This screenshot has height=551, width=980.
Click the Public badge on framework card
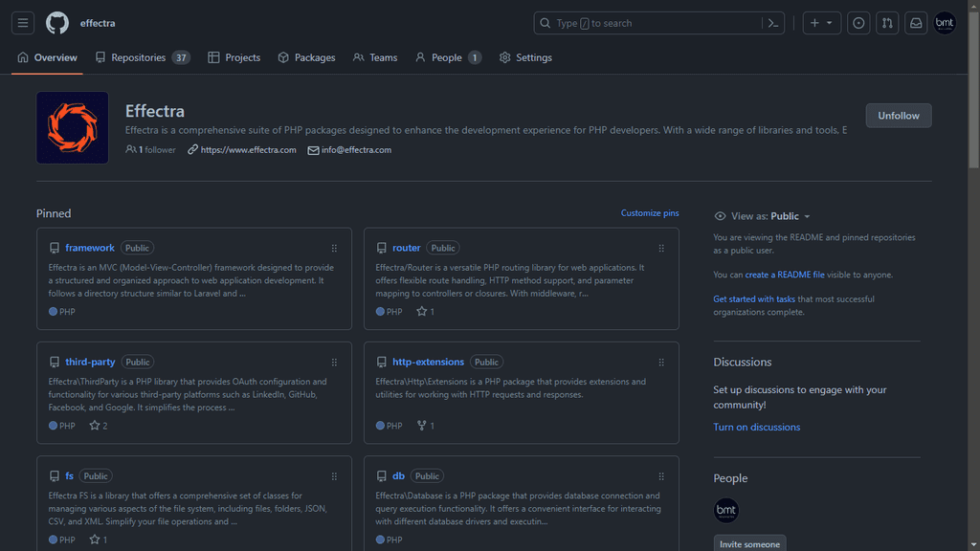137,248
